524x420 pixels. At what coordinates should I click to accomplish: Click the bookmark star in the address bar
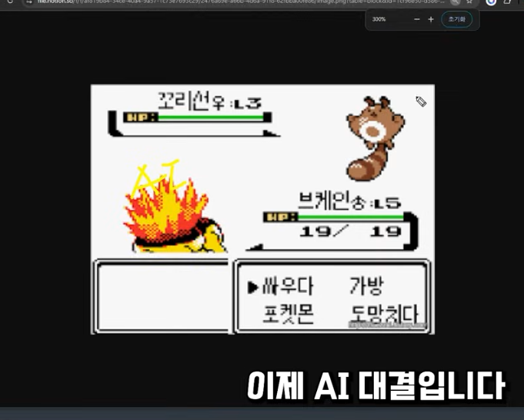(x=469, y=2)
